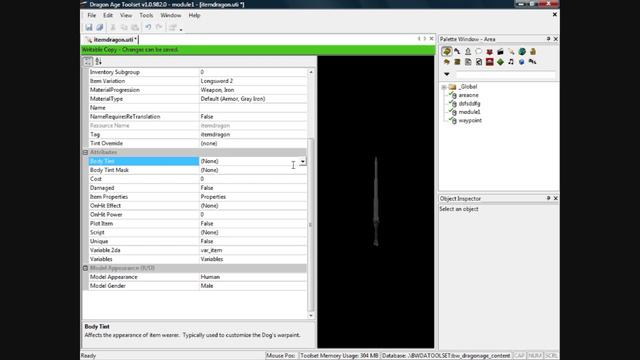This screenshot has width=640, height=360.
Task: Select the music note palette icon
Action: [511, 62]
